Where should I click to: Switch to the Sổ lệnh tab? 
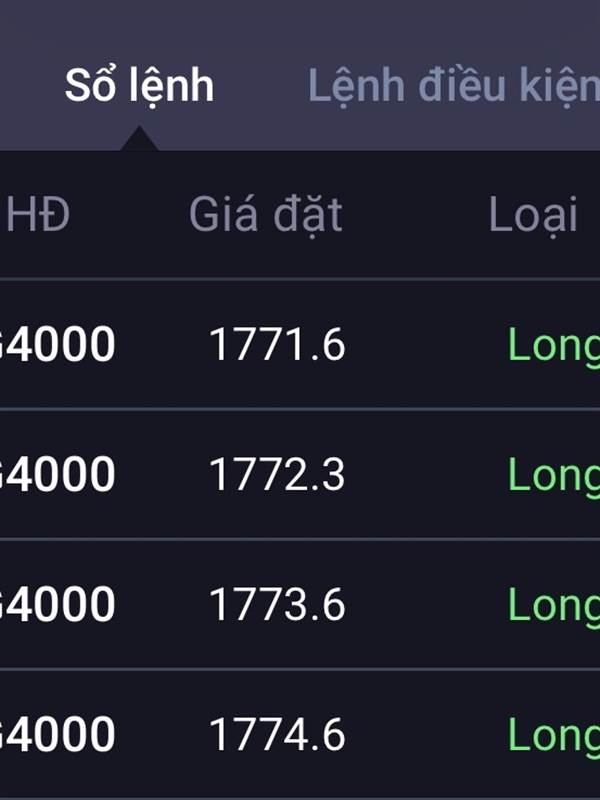click(x=139, y=86)
